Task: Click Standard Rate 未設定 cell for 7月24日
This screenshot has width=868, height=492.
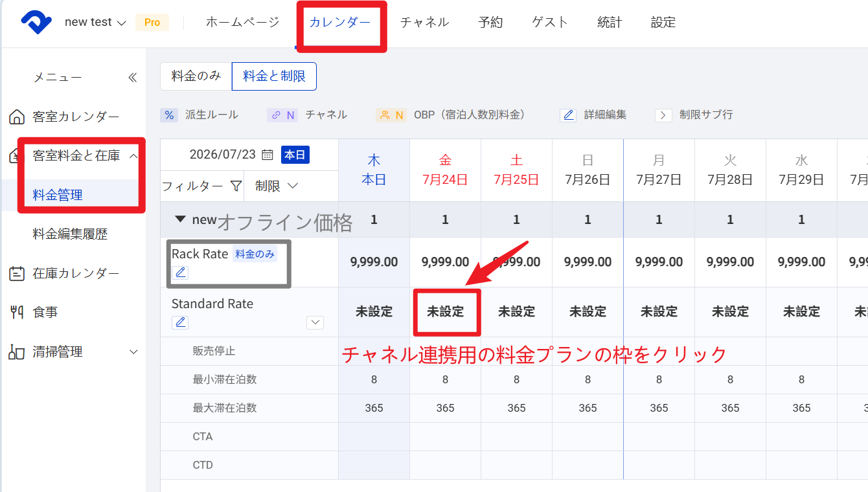Action: point(446,312)
